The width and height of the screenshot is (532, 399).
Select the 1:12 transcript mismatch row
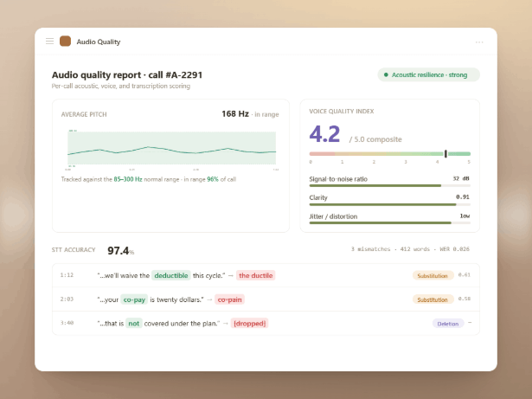(x=266, y=275)
